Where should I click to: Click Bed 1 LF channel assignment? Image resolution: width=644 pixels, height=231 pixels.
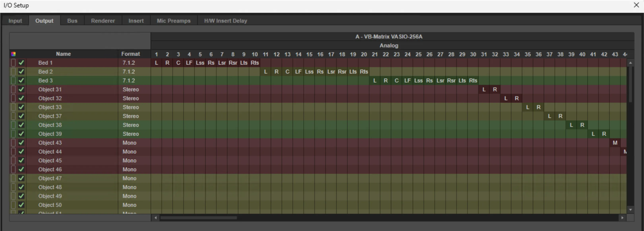(x=189, y=63)
